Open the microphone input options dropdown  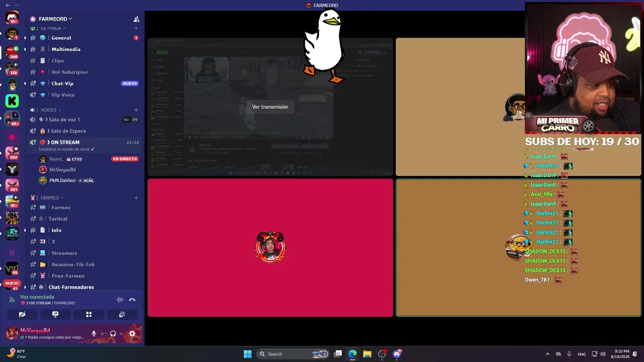(x=102, y=333)
